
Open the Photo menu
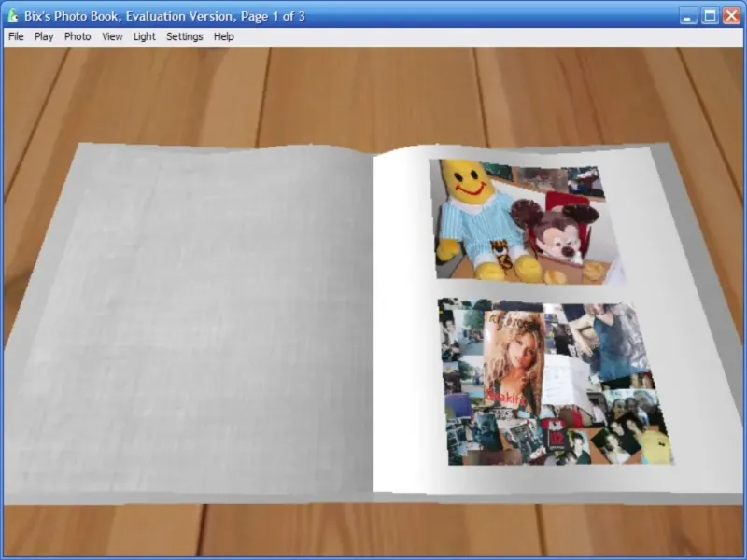78,36
